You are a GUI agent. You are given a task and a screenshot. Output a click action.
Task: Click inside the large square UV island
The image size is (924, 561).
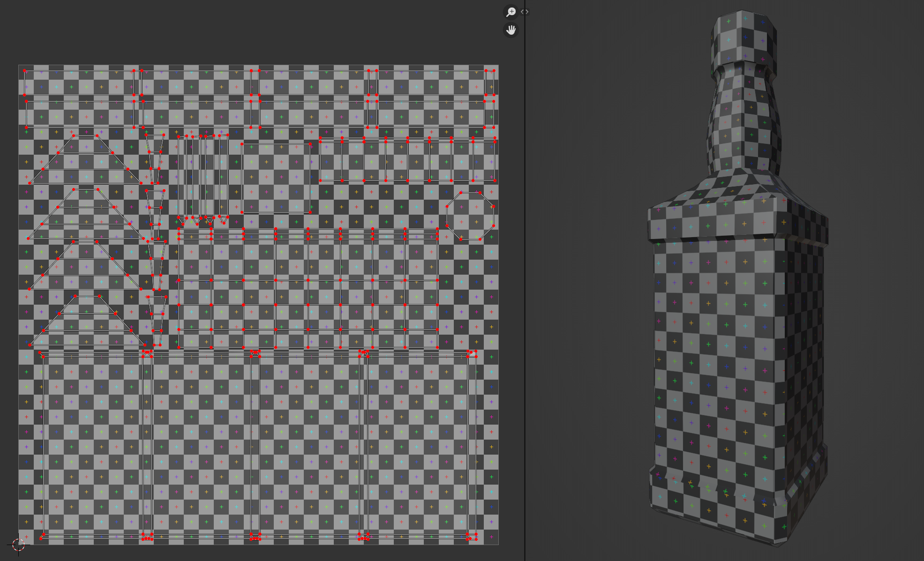pos(276,178)
